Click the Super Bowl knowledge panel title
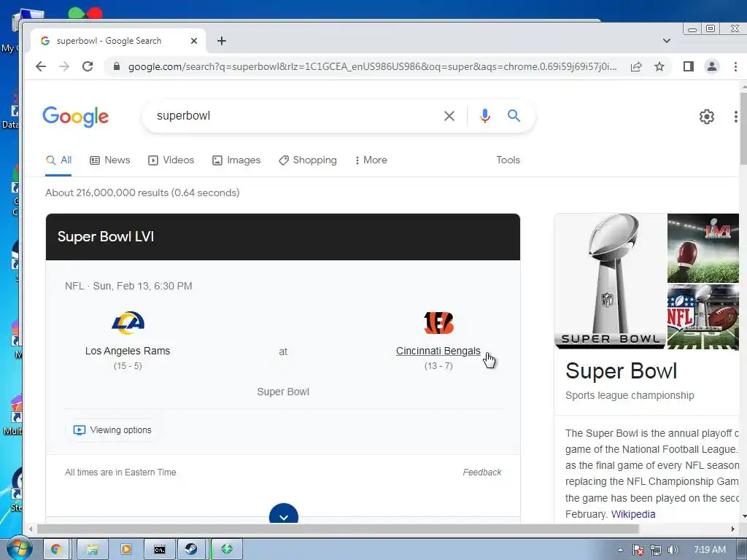 pos(622,371)
